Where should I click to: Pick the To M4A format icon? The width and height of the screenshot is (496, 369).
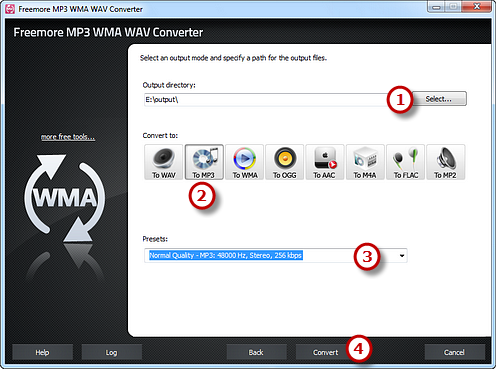(x=365, y=162)
